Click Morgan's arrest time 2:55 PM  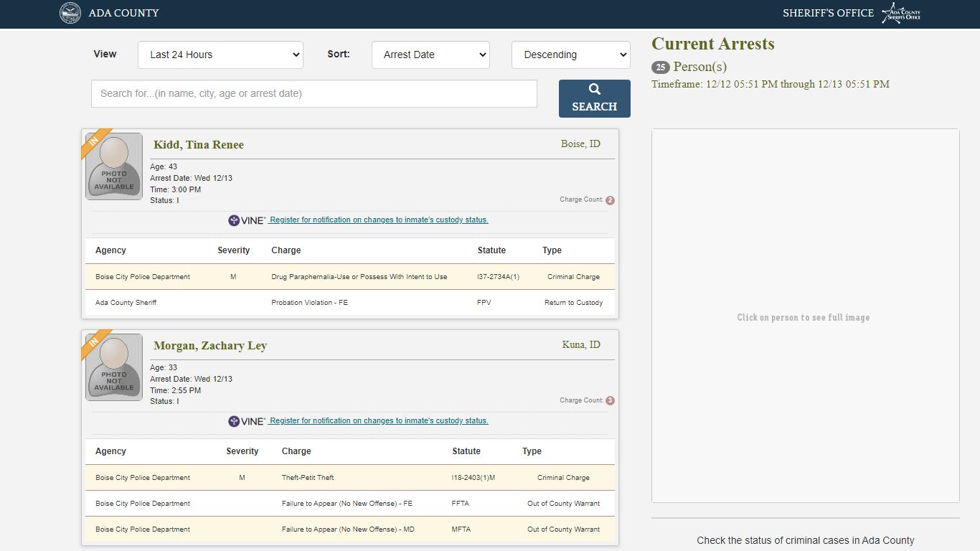176,390
